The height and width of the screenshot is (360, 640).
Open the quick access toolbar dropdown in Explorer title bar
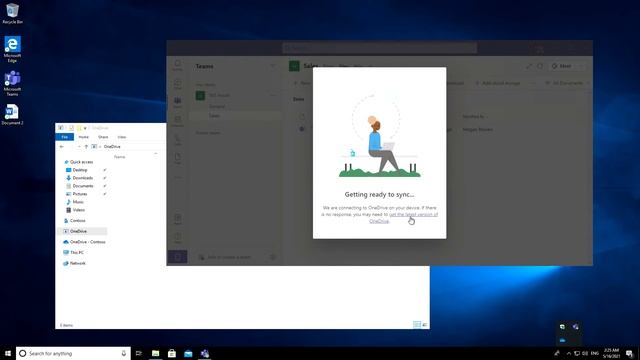85,128
